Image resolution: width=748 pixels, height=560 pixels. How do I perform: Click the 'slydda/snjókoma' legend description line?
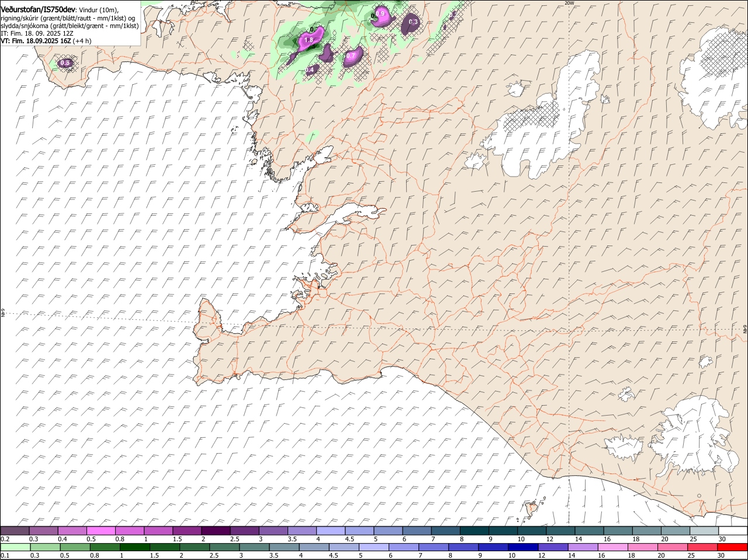(70, 26)
